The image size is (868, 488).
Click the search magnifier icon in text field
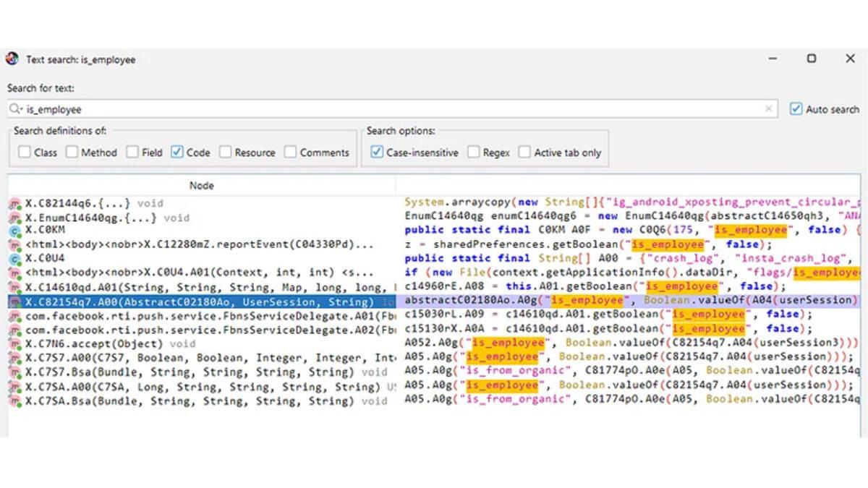16,109
